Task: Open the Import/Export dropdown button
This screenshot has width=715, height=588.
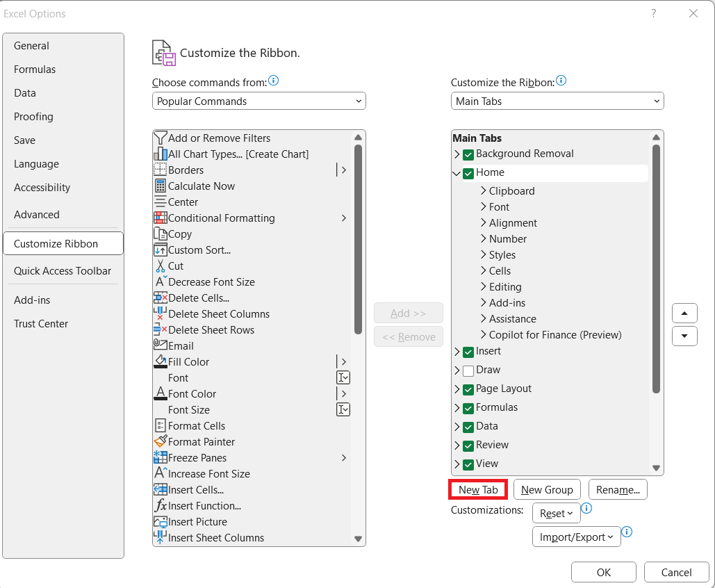Action: coord(577,537)
